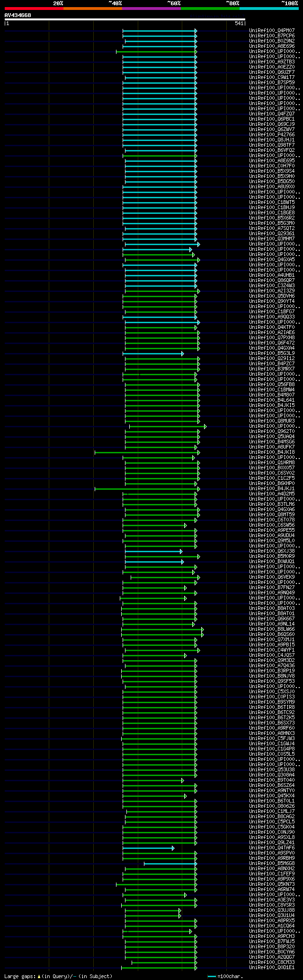Screen dimensions: 303x980
Task: Select the UniRef100_P42766 label
Action: point(272,134)
